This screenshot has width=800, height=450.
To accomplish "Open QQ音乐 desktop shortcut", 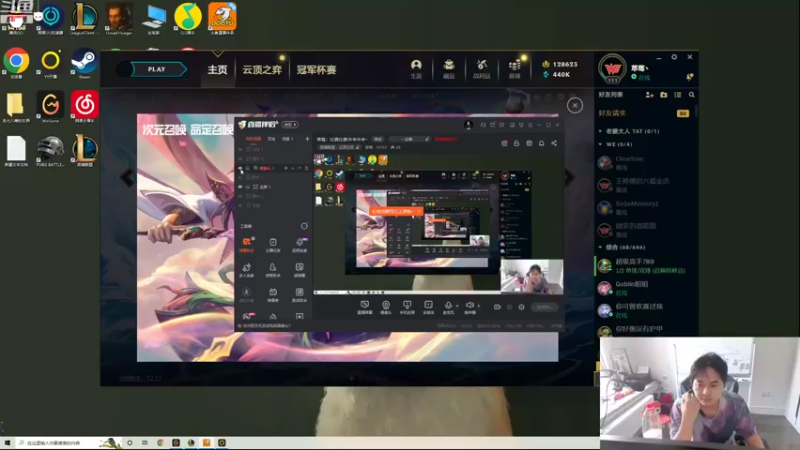I will click(188, 19).
